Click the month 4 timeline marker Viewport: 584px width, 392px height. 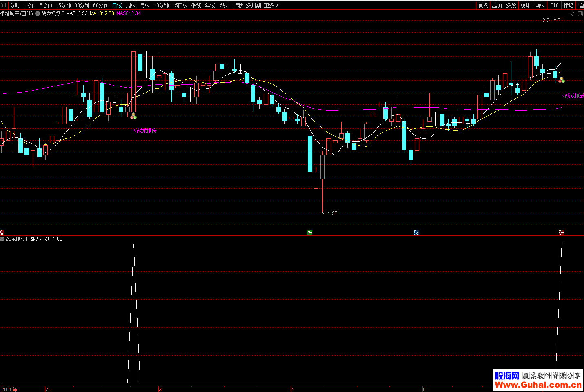[x=292, y=390]
